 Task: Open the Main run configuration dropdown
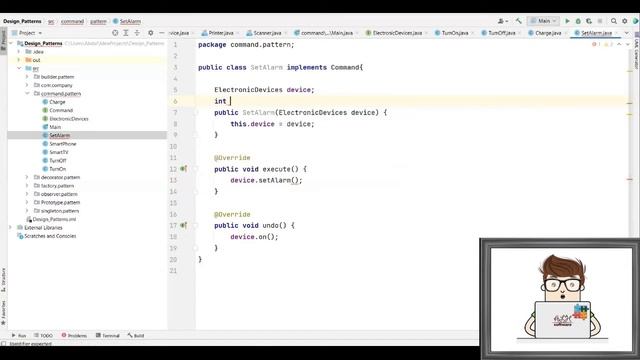(x=543, y=21)
